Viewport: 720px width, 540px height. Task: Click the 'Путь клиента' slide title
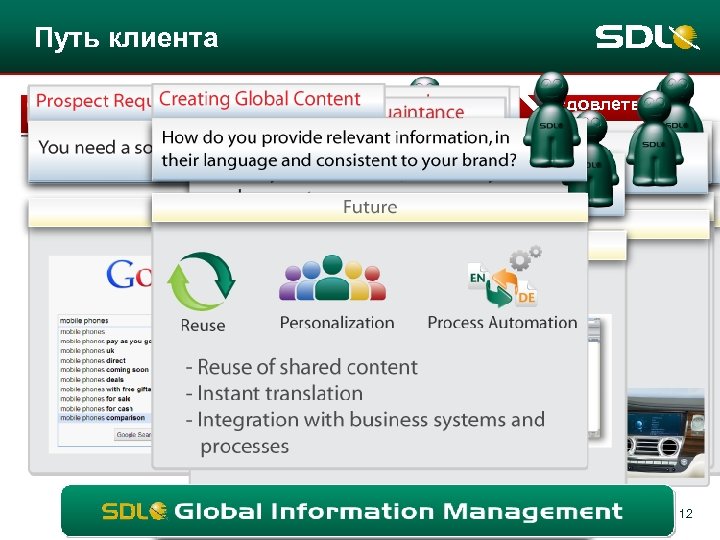(x=126, y=38)
